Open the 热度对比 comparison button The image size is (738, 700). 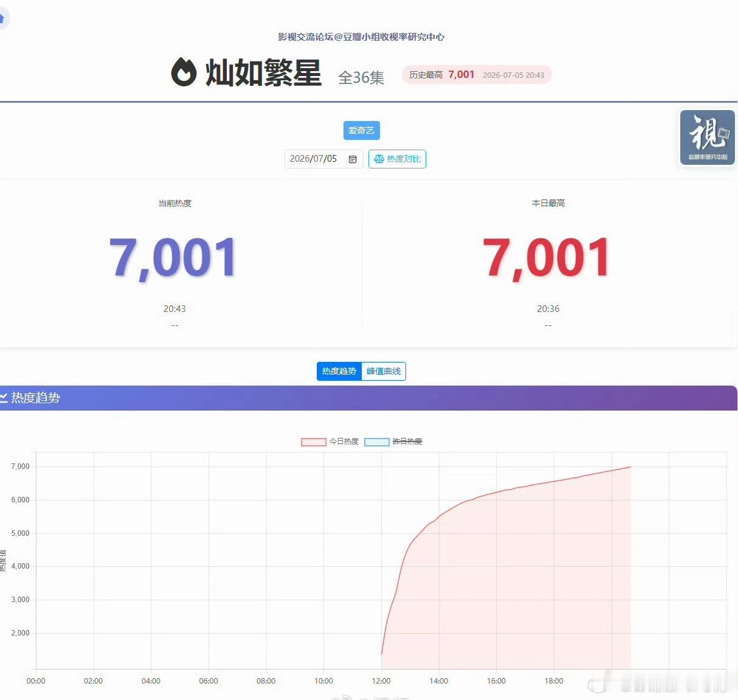pos(397,159)
